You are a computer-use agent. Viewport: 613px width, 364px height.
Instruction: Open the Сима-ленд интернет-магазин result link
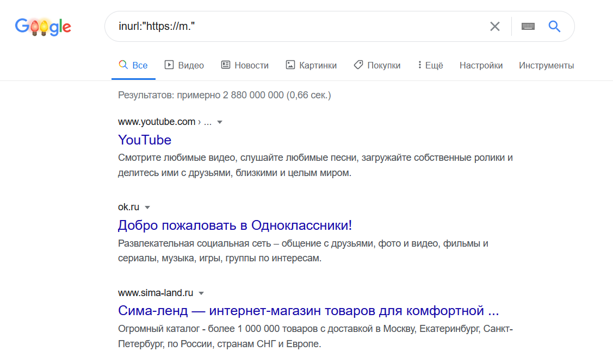tap(308, 311)
